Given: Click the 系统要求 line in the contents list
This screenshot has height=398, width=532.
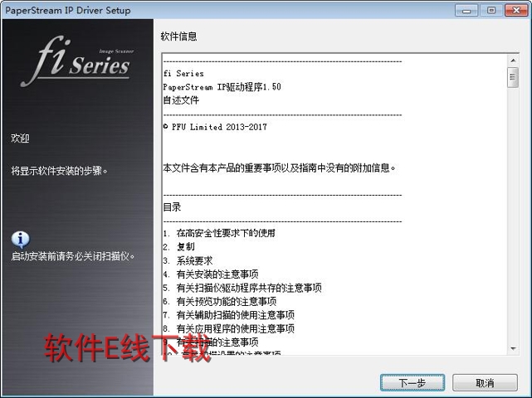Looking at the screenshot, I should coord(194,260).
